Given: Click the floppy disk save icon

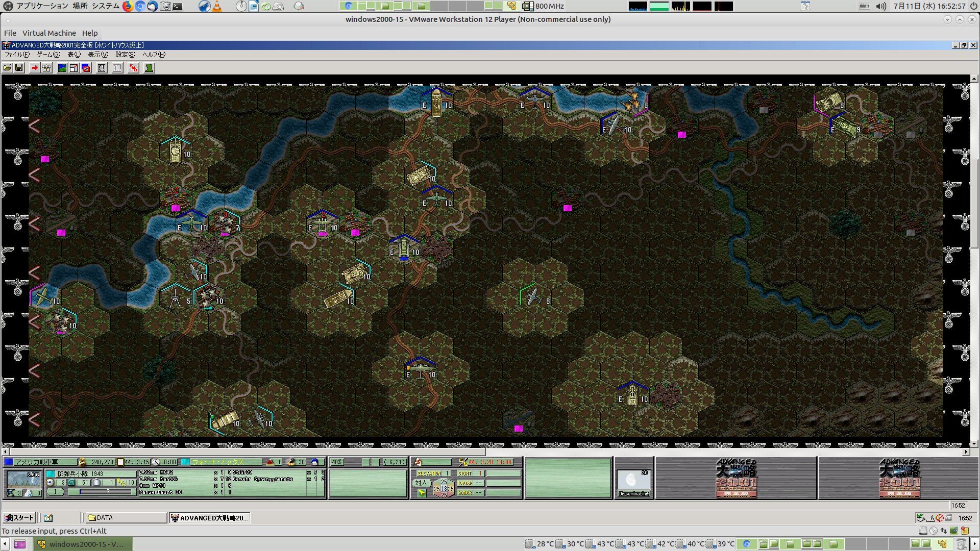Looking at the screenshot, I should pos(19,68).
